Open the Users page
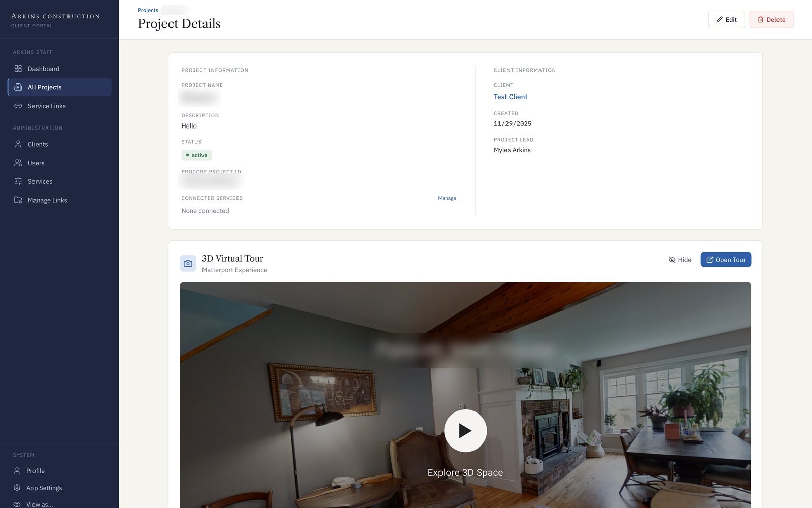This screenshot has width=812, height=508. click(x=59, y=163)
